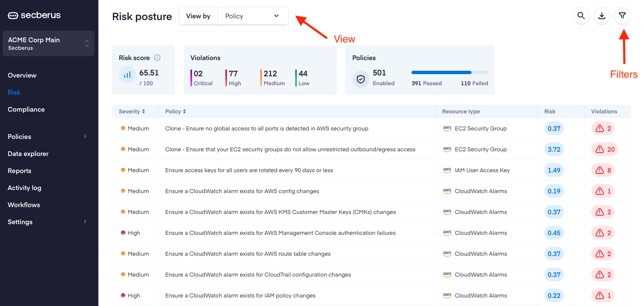644x306 pixels.
Task: Click the Policies shield checkmark icon
Action: [361, 79]
